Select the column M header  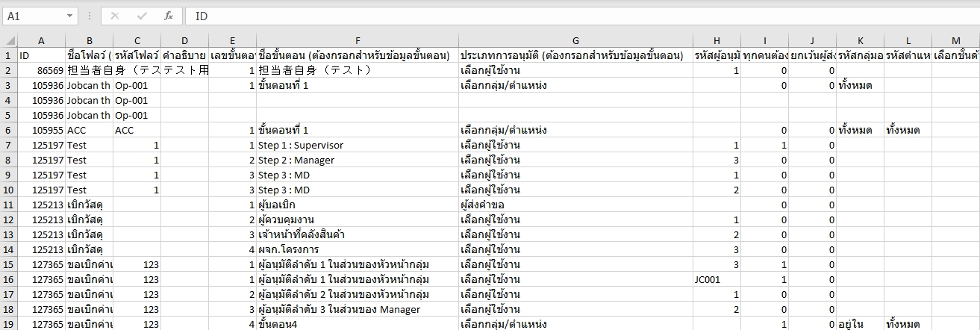pos(955,40)
